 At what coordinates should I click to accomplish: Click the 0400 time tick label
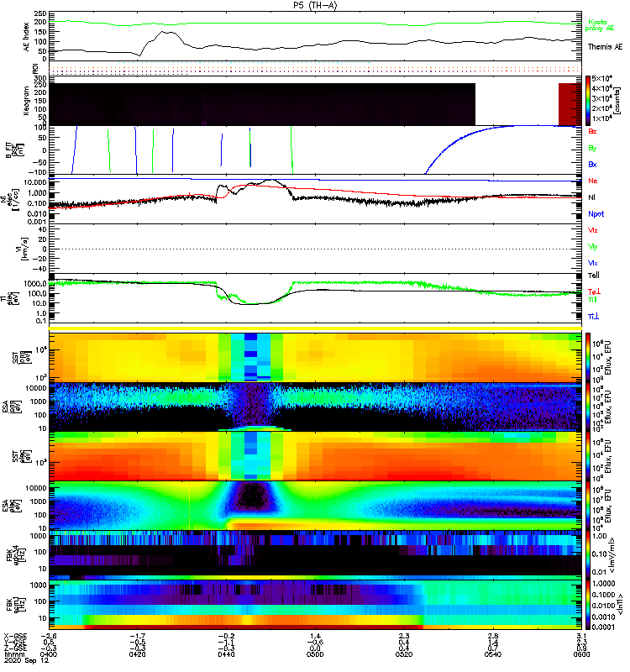click(49, 654)
